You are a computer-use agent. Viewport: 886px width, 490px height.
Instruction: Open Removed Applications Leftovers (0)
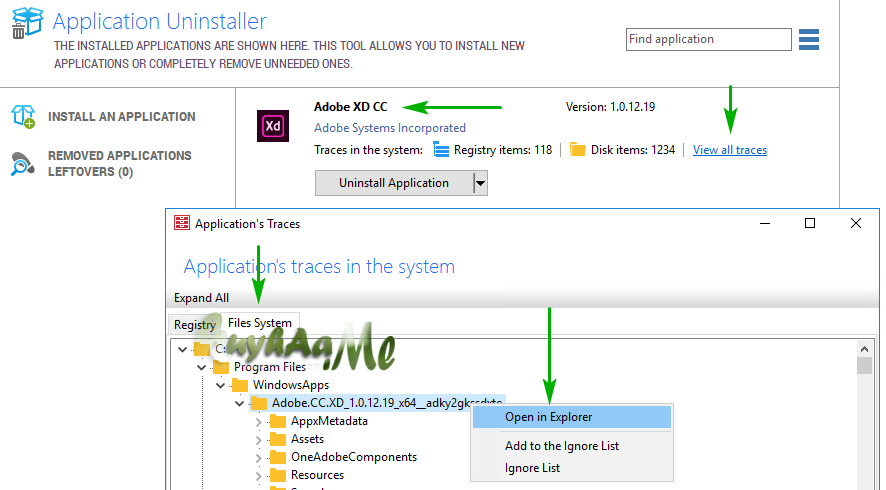click(x=120, y=163)
